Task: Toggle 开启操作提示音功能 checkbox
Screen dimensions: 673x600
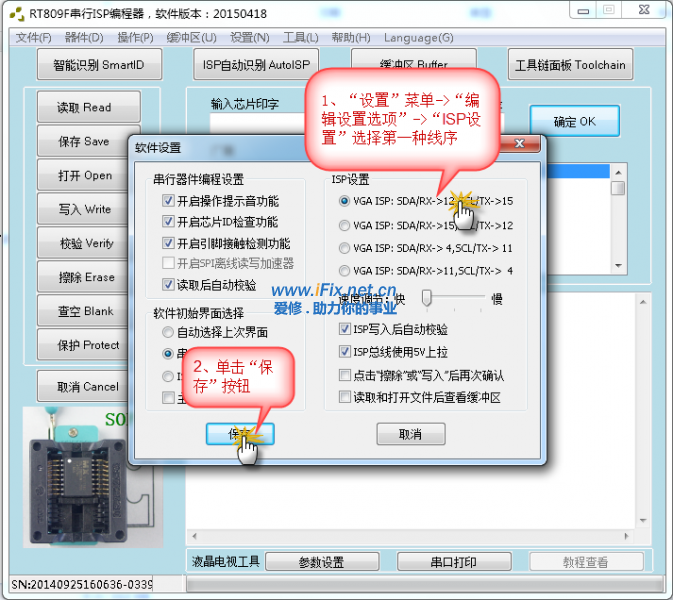Action: coord(168,201)
